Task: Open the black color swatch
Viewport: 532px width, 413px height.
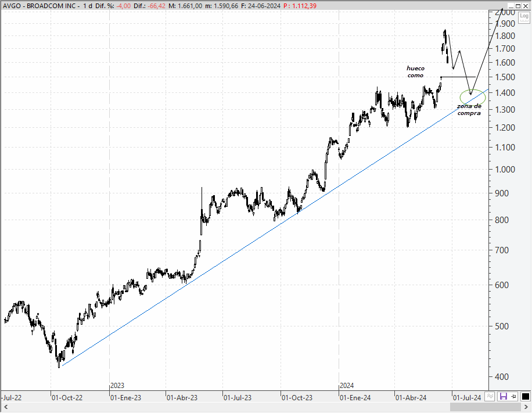Action: click(525, 396)
